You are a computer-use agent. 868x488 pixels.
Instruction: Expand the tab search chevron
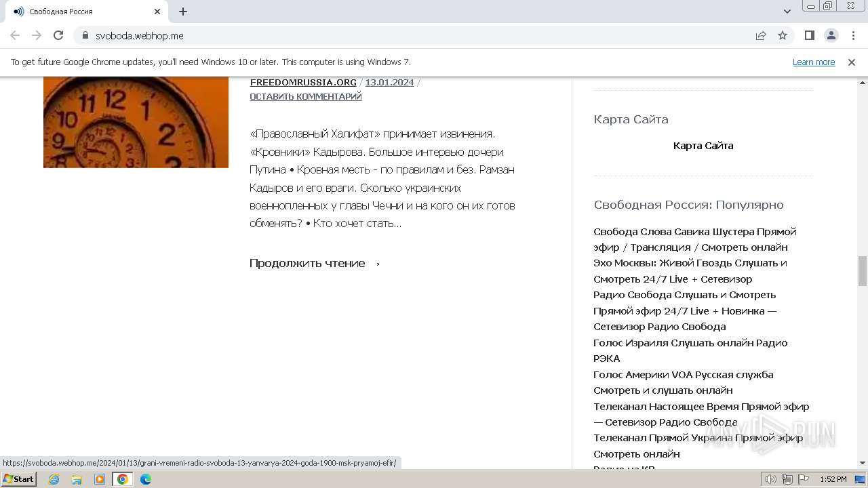click(787, 12)
